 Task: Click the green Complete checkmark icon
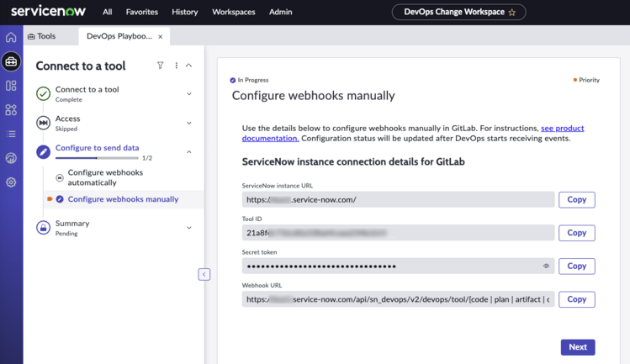pos(43,93)
